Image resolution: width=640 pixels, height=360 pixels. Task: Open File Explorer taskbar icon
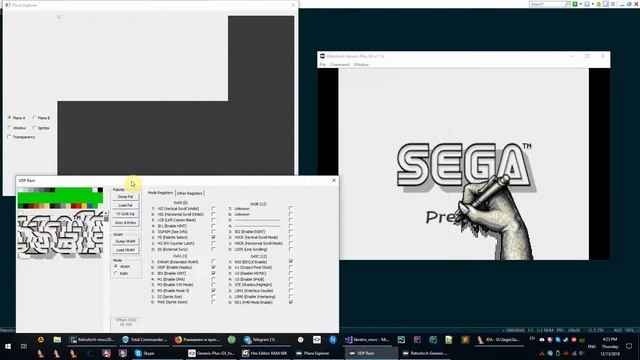pyautogui.click(x=57, y=340)
